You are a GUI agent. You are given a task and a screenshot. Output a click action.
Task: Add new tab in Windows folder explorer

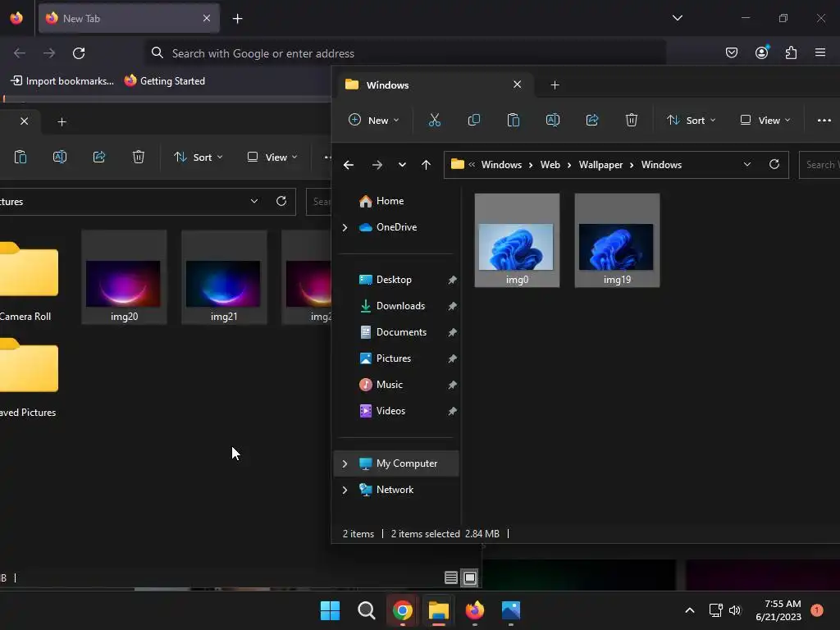click(x=555, y=85)
